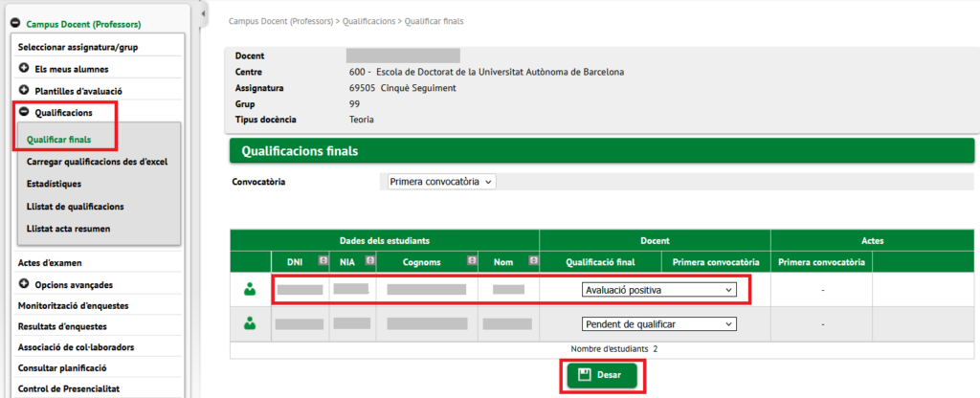The width and height of the screenshot is (980, 398).
Task: Sort students by the Cognoms column icon
Action: pyautogui.click(x=472, y=261)
